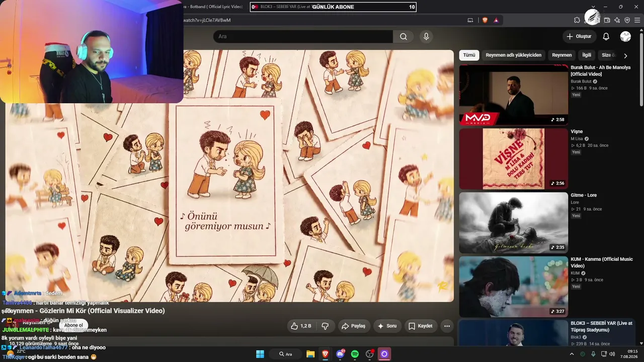The width and height of the screenshot is (644, 362).
Task: Open Brave browser from taskbar
Action: [x=325, y=354]
